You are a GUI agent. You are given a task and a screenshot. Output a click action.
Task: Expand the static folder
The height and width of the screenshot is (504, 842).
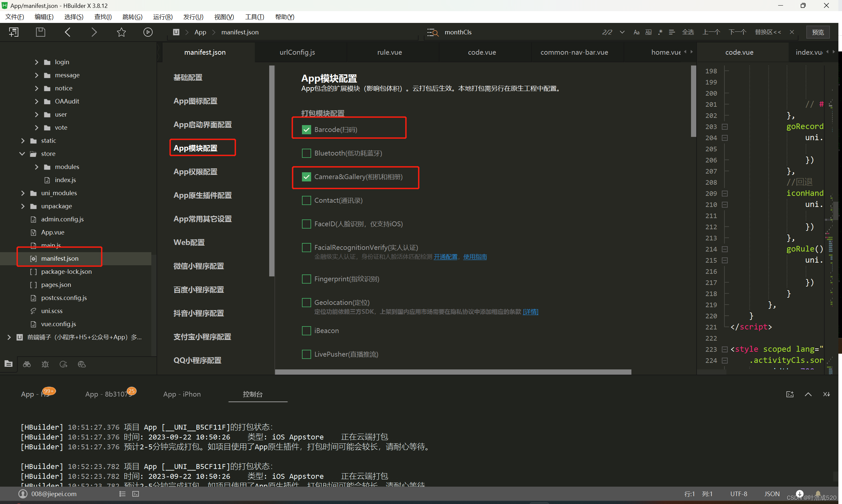(x=23, y=140)
